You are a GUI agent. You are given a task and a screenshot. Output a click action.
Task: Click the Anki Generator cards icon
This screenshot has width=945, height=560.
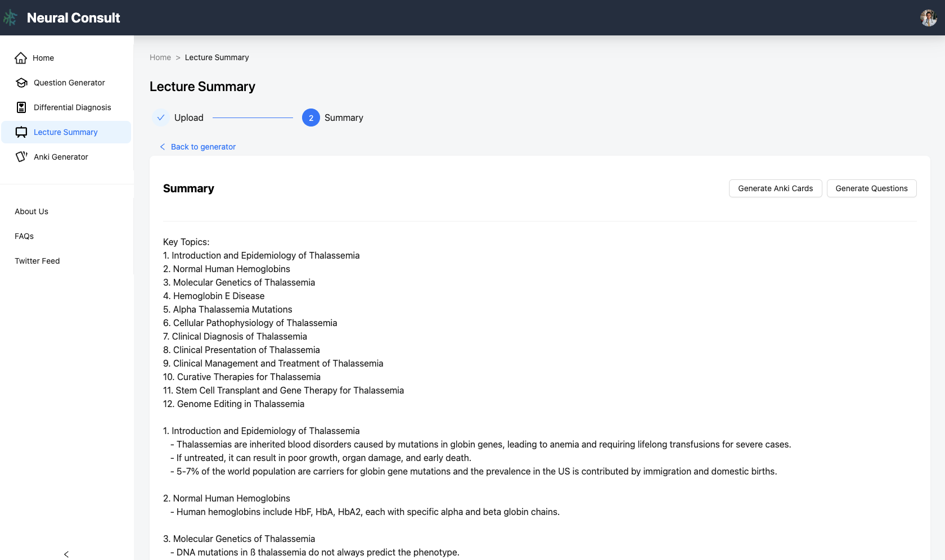coord(21,157)
